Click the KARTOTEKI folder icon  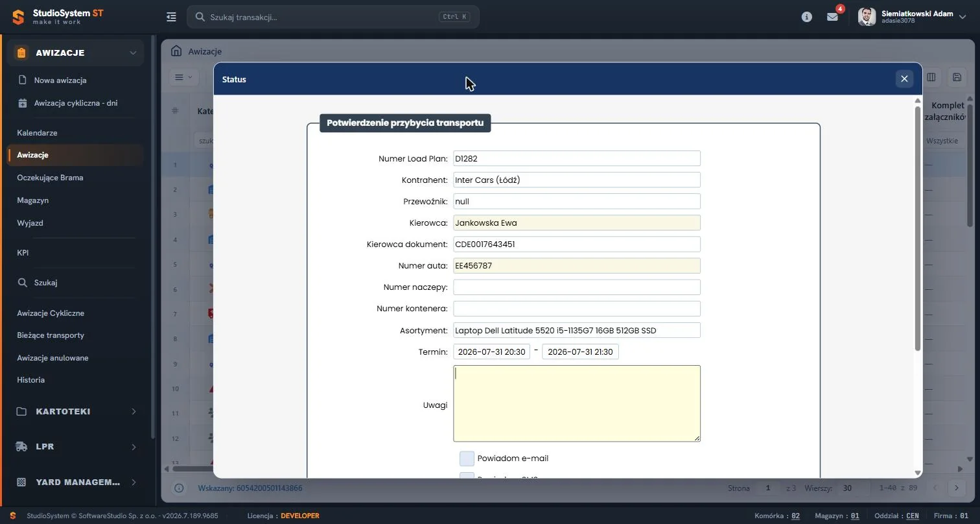pyautogui.click(x=21, y=411)
